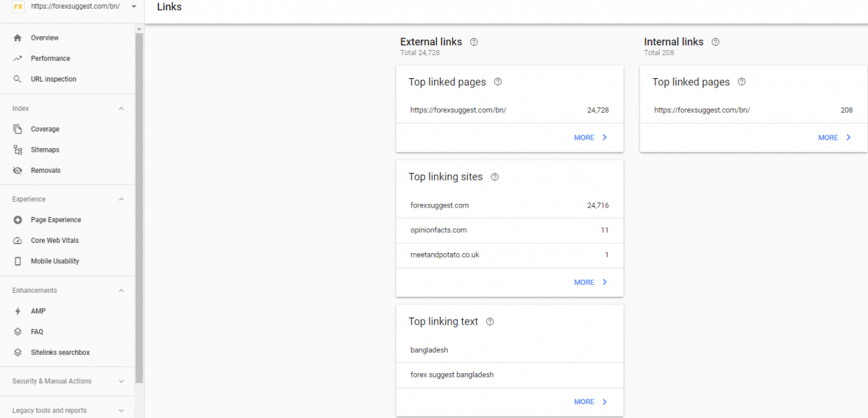Open external linked page forexsuggest.com/bn/ with 24,728
This screenshot has width=868, height=418.
pos(510,110)
